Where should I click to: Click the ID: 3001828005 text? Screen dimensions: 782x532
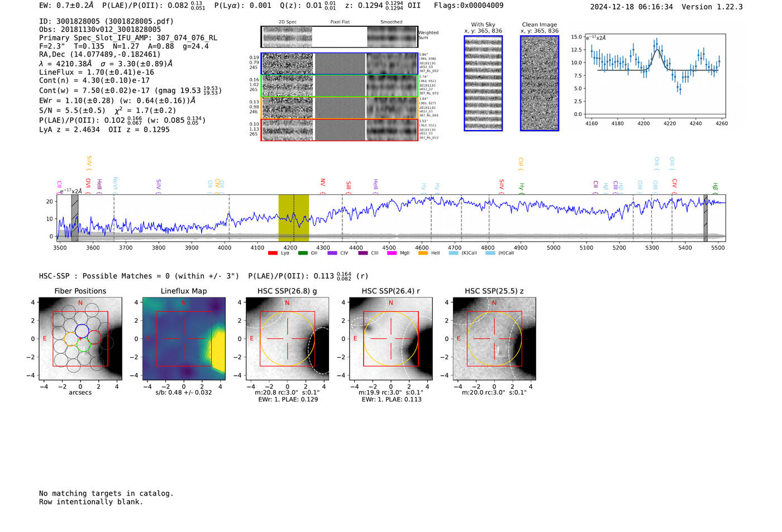coord(106,21)
